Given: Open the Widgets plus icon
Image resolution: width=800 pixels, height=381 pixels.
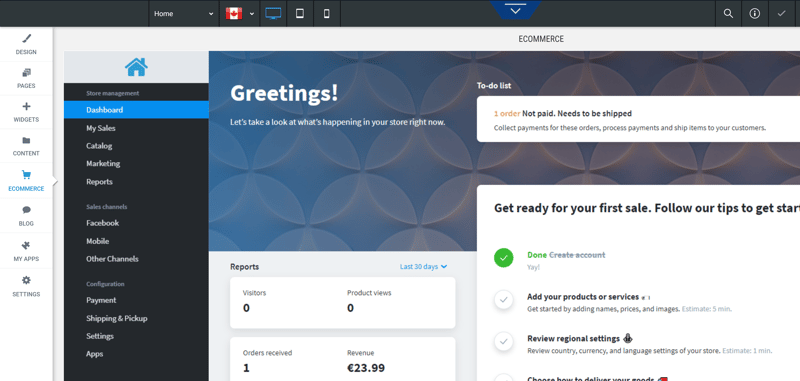Looking at the screenshot, I should click(26, 107).
